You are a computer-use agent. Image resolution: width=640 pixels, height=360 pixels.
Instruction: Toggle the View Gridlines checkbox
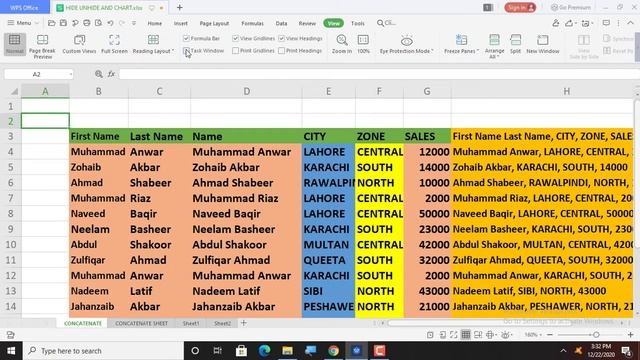(236, 38)
